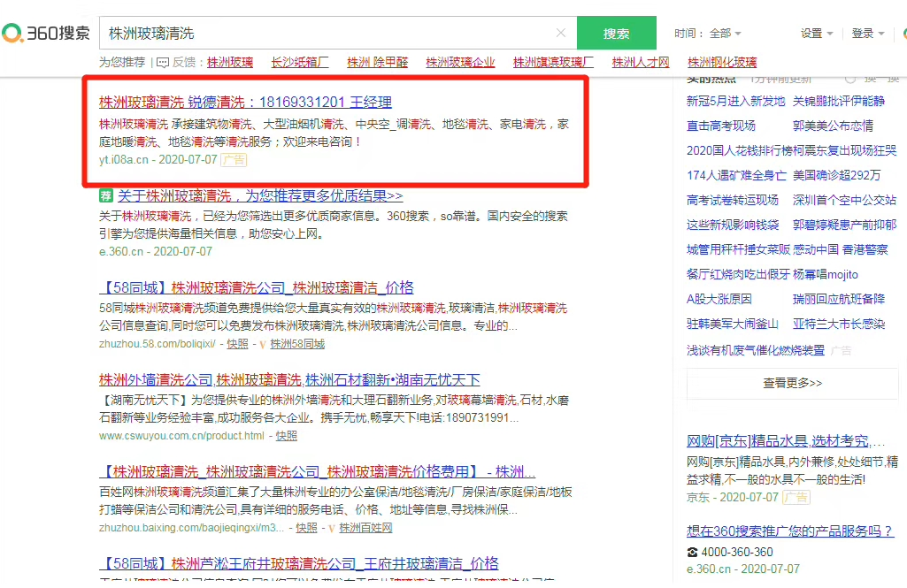Viewport: 907px width, 588px height.
Task: Select suggested search 株洲人才网
Action: coord(641,62)
